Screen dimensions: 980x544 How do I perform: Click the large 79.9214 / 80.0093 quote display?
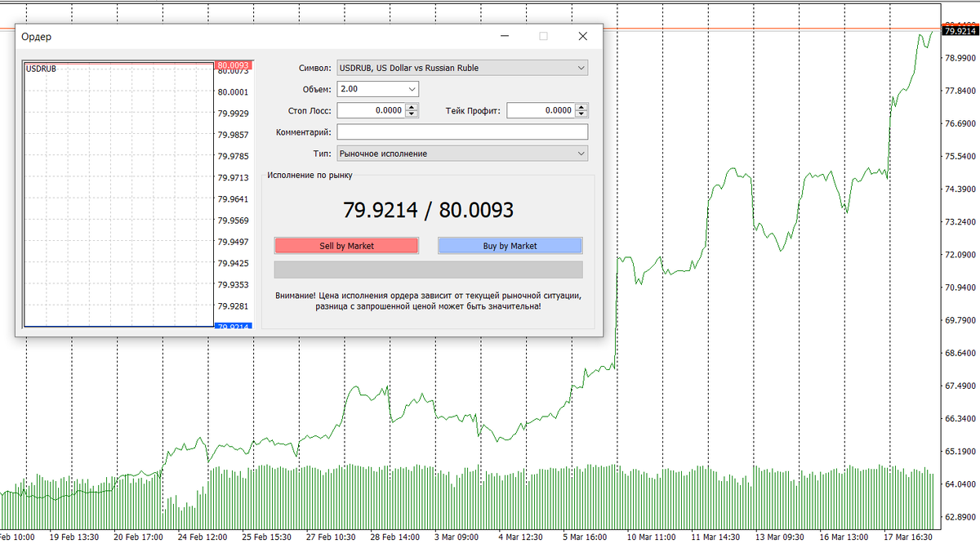click(430, 210)
